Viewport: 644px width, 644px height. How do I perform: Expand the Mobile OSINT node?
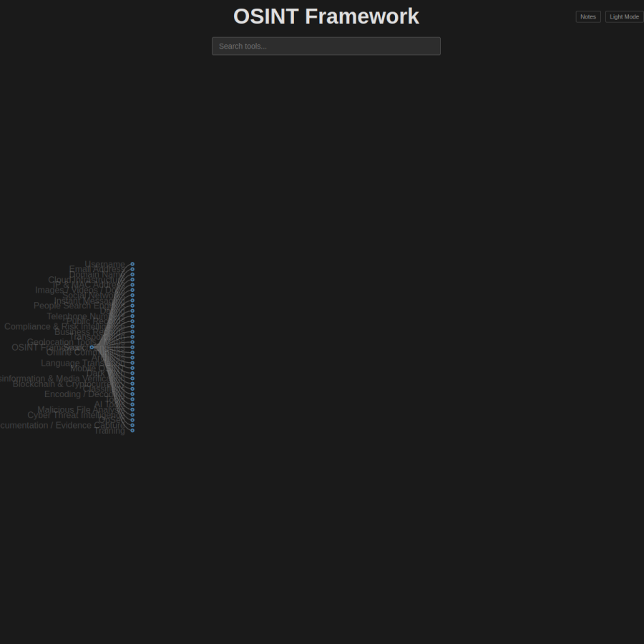coord(132,368)
